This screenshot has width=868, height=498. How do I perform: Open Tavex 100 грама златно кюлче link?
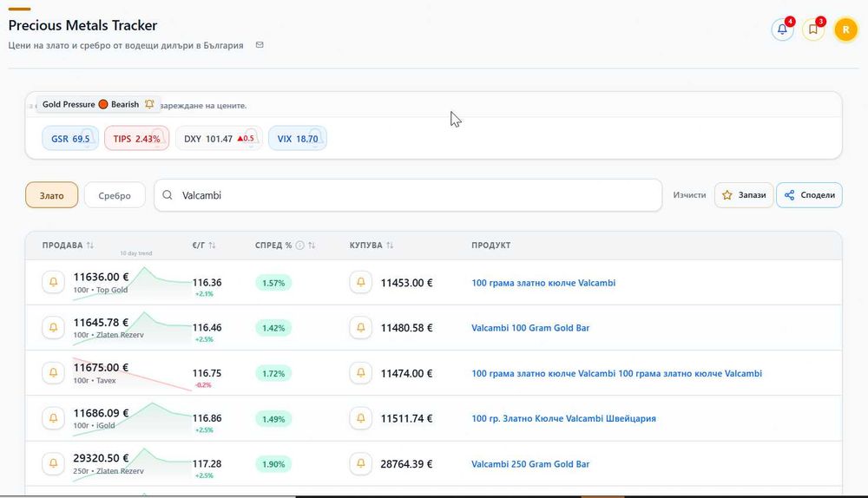616,373
